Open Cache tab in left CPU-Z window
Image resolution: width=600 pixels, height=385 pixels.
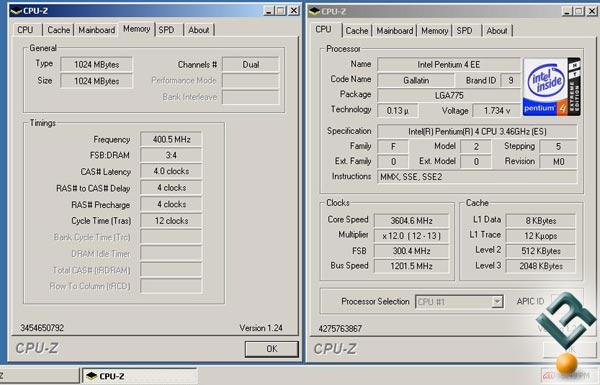point(59,30)
